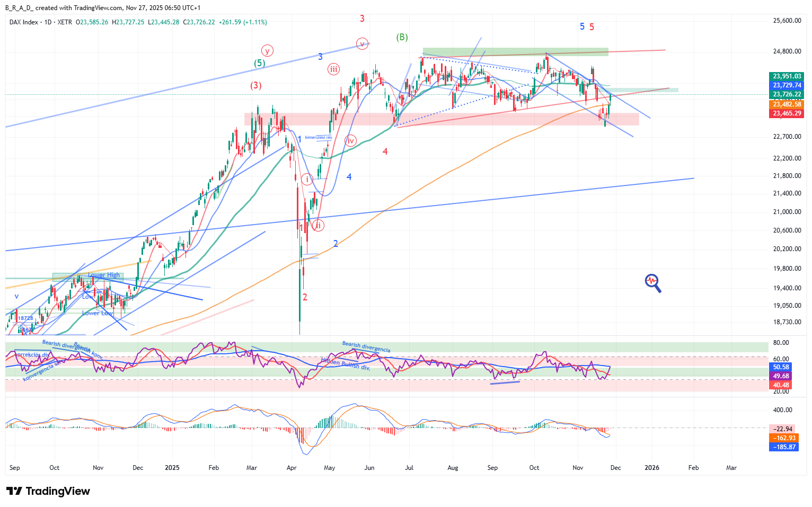Select the circled red v wave marker
The height and width of the screenshot is (507, 812).
362,43
